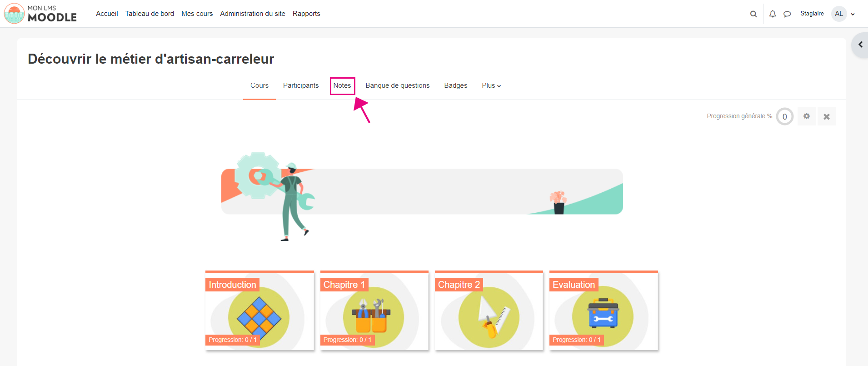
Task: Click the AL user avatar
Action: pyautogui.click(x=838, y=14)
